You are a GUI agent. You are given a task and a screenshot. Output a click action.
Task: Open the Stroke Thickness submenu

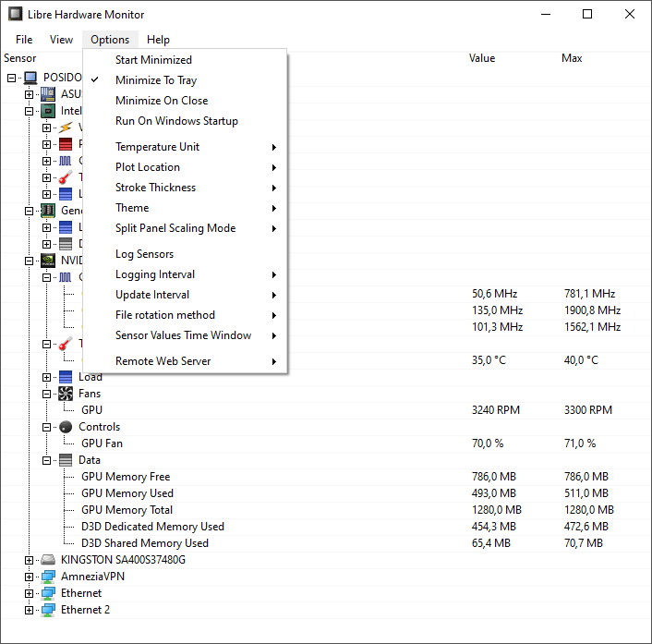tap(185, 188)
